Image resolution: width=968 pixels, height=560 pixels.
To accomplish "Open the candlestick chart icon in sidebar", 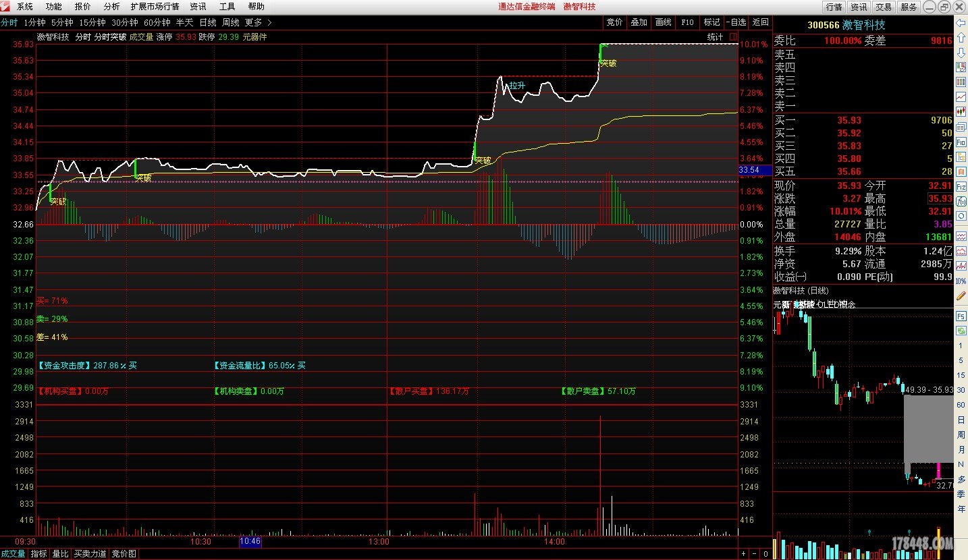I will click(960, 111).
